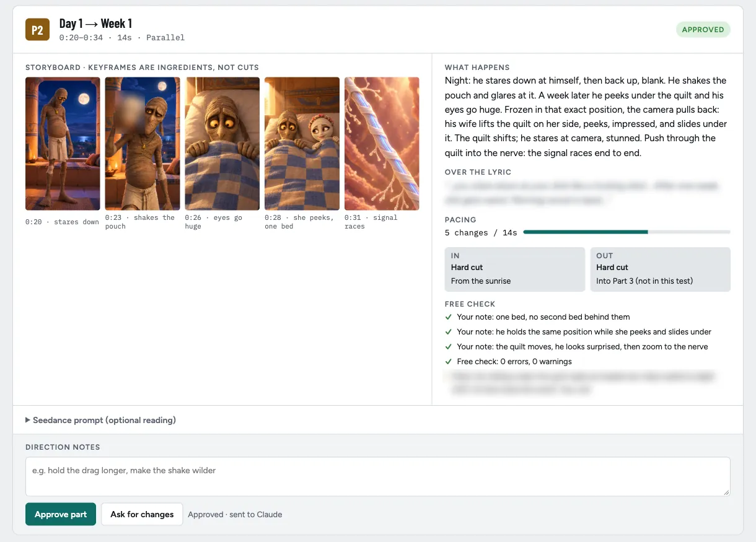Screen dimensions: 756x542
Task: Click the Day 1 → Week 1 title
Action: pos(96,24)
